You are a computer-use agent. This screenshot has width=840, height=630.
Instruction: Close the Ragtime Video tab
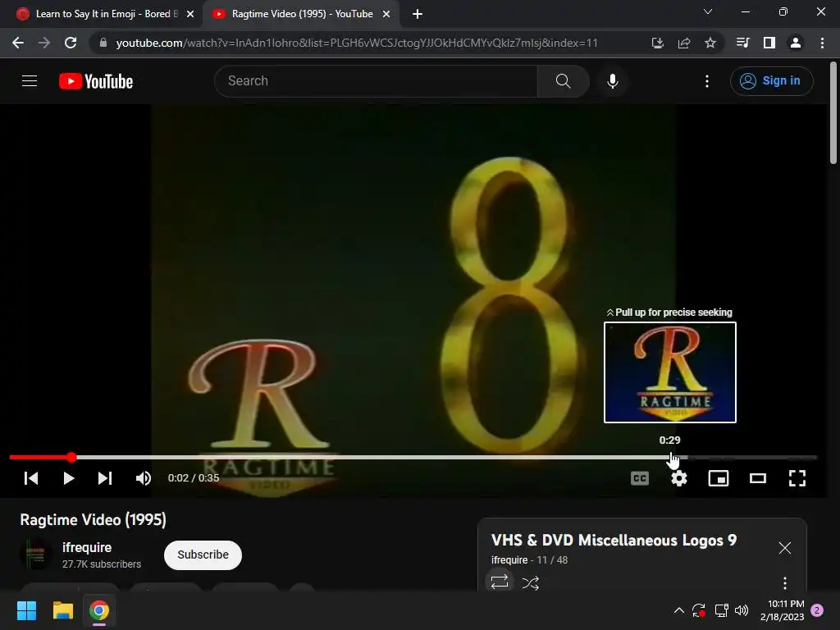point(386,14)
